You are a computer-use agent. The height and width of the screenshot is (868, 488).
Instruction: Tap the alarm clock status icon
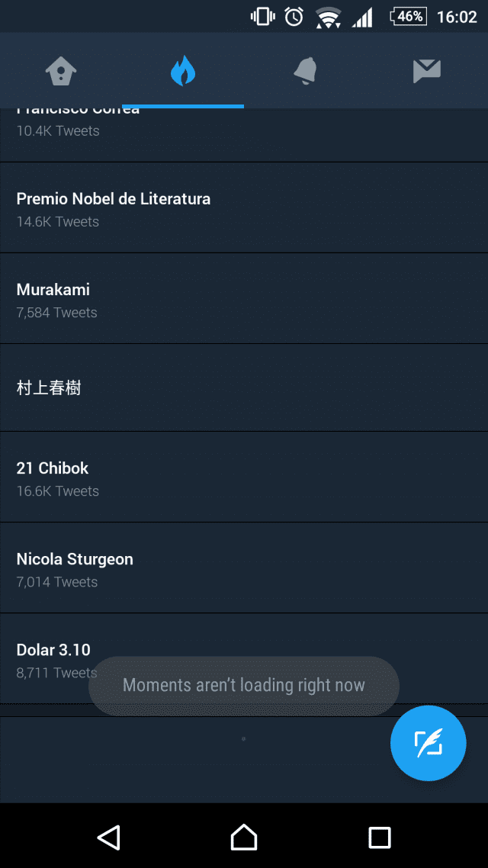tap(294, 17)
